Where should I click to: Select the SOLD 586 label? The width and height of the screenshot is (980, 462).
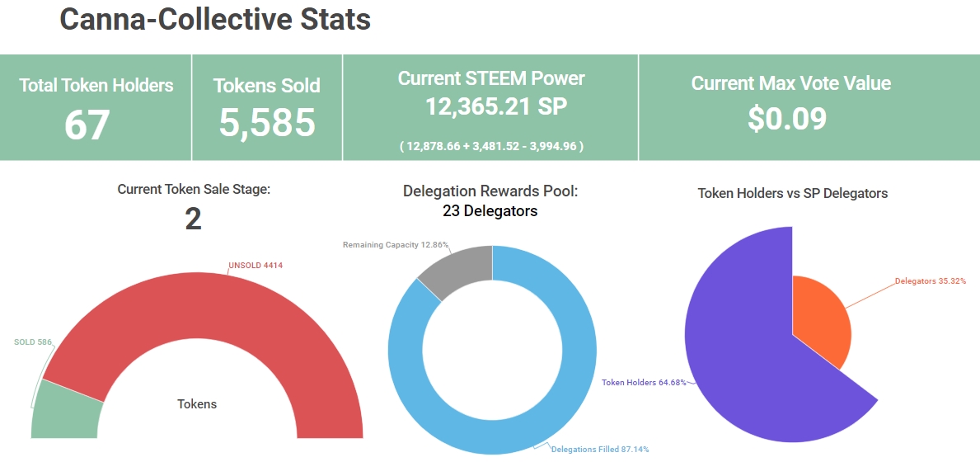click(33, 342)
